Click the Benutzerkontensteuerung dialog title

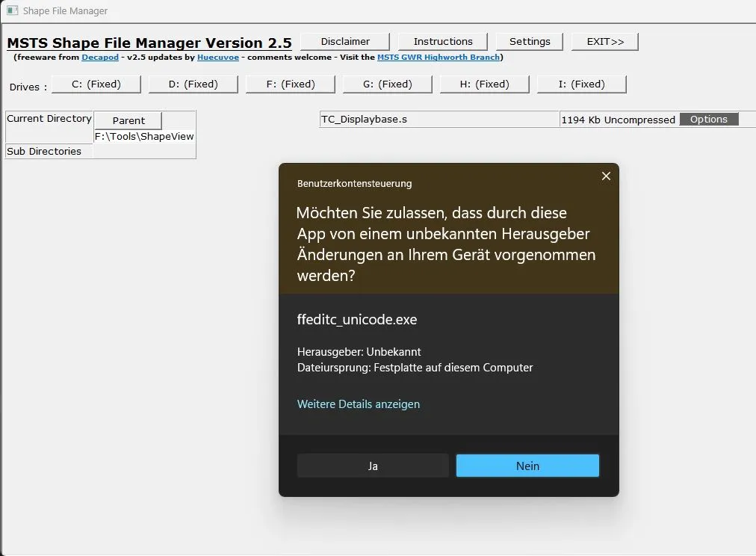tap(354, 184)
